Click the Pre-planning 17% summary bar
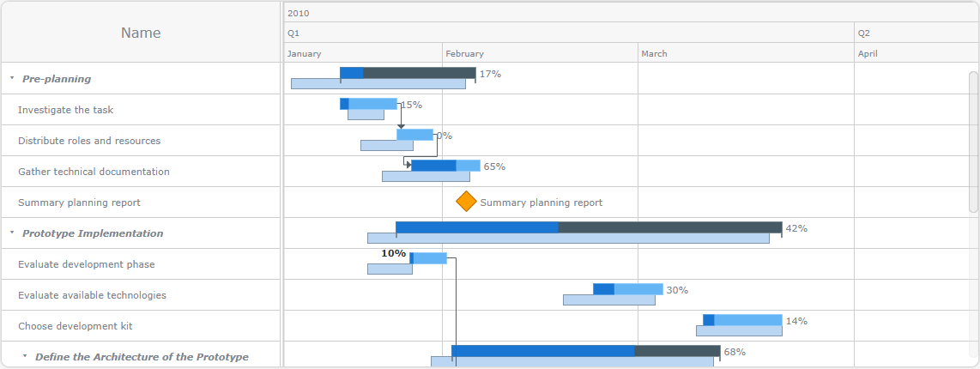Viewport: 980px width, 369px height. 408,73
